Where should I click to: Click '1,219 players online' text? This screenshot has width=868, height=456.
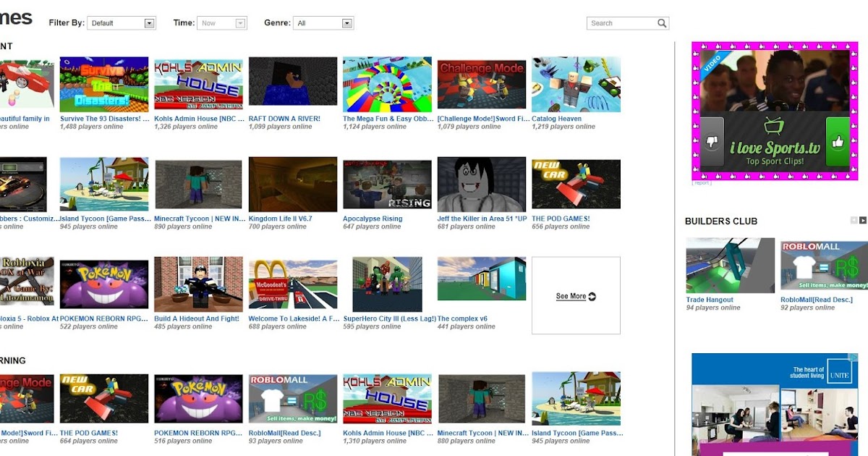pos(563,127)
